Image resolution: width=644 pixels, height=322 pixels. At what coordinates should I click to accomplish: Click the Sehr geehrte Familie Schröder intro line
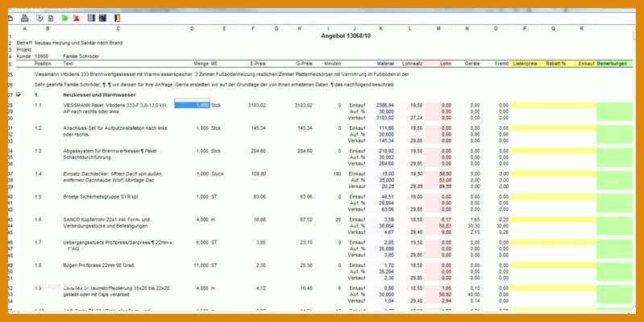coord(214,84)
